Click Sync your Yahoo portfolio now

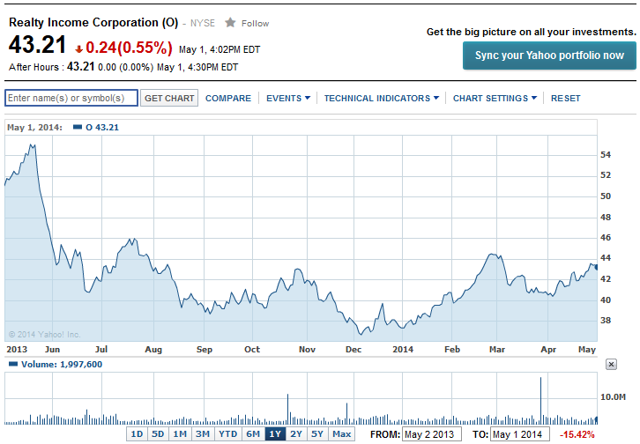click(x=549, y=56)
